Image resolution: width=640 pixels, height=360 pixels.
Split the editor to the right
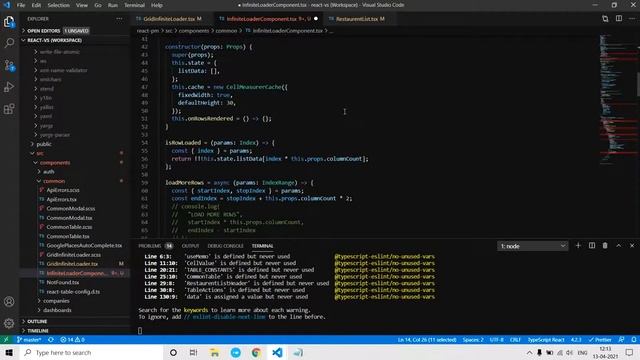(619, 19)
